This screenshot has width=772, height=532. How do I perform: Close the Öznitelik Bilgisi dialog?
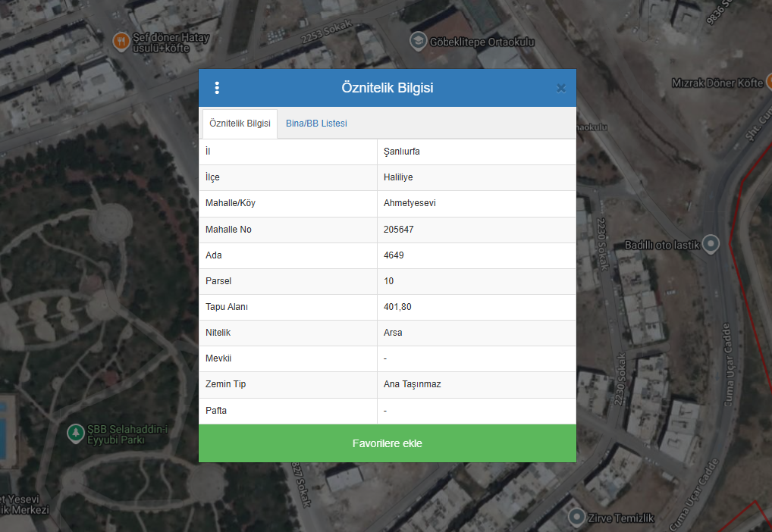click(x=561, y=88)
